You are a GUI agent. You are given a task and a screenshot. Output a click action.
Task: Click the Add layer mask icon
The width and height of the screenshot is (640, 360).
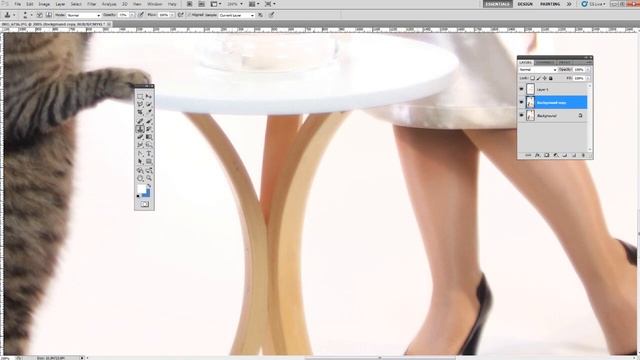(547, 155)
